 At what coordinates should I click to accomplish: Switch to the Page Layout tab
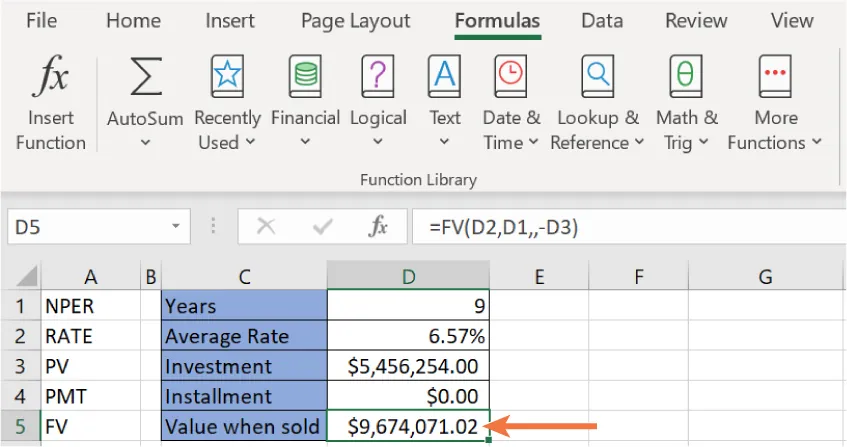click(x=355, y=20)
